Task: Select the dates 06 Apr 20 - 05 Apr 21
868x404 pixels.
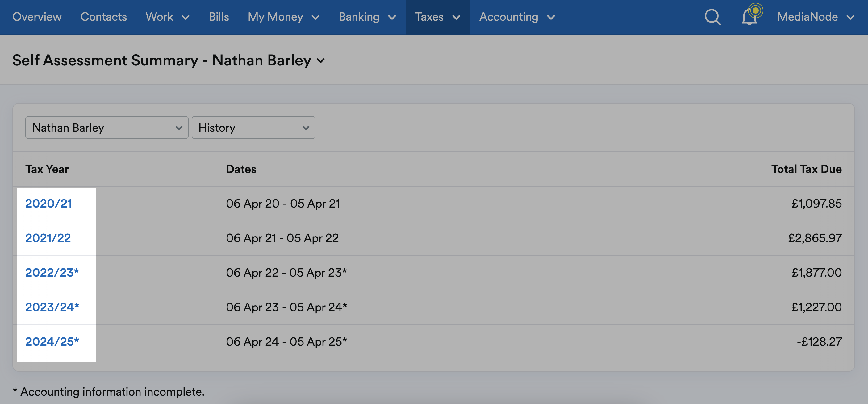Action: pyautogui.click(x=283, y=204)
